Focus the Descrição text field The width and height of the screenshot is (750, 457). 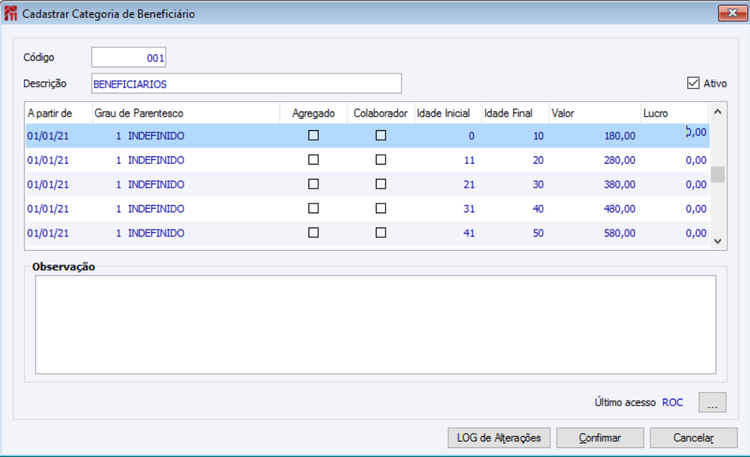(x=246, y=84)
